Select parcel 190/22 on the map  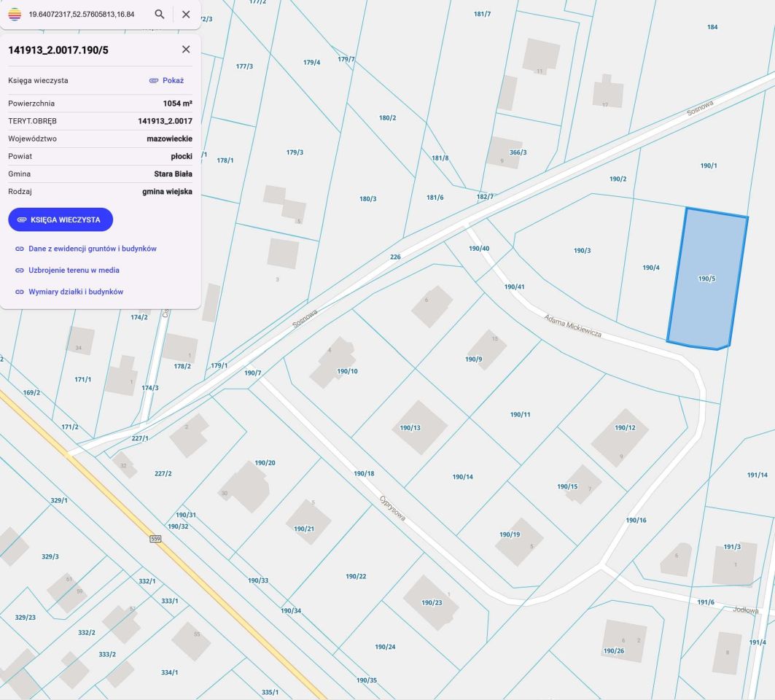[x=356, y=577]
